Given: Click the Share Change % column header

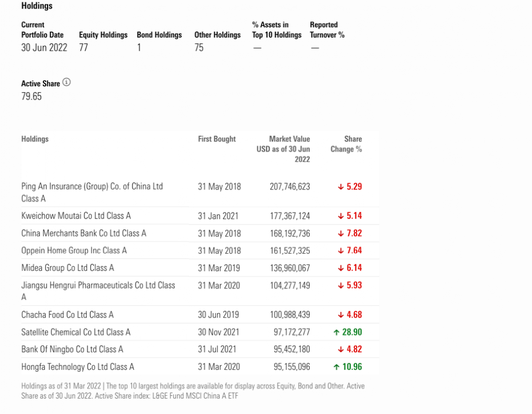Looking at the screenshot, I should click(x=346, y=144).
